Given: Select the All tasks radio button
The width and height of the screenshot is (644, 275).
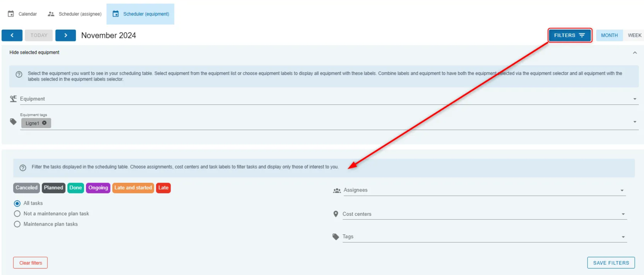Looking at the screenshot, I should (x=17, y=203).
